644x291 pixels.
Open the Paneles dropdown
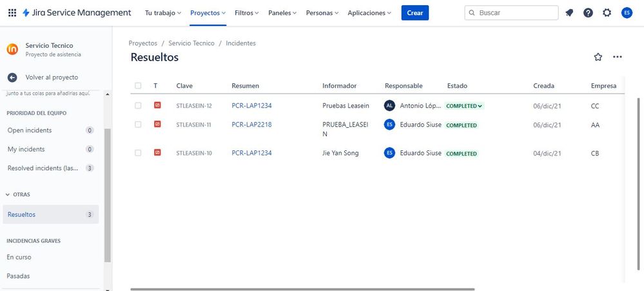coord(282,13)
